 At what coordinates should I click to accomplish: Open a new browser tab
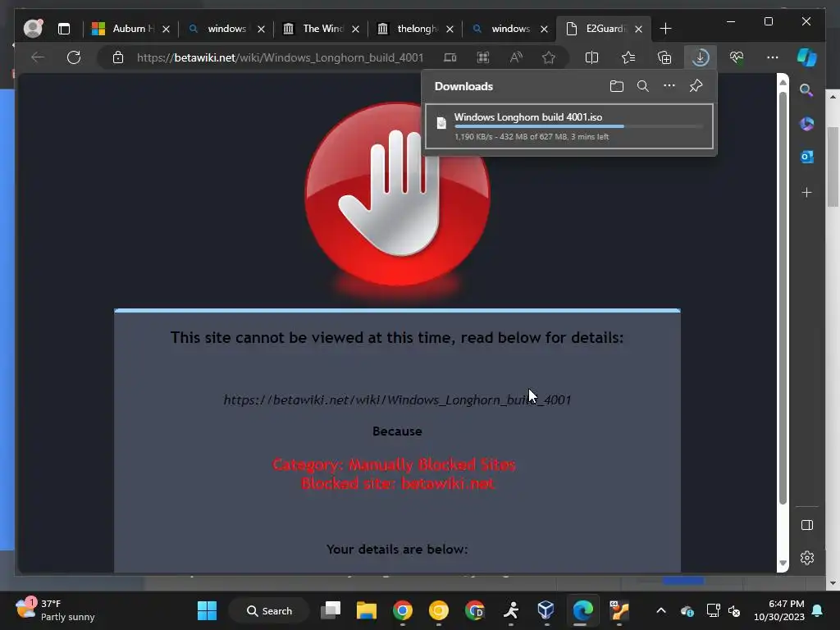pos(665,29)
